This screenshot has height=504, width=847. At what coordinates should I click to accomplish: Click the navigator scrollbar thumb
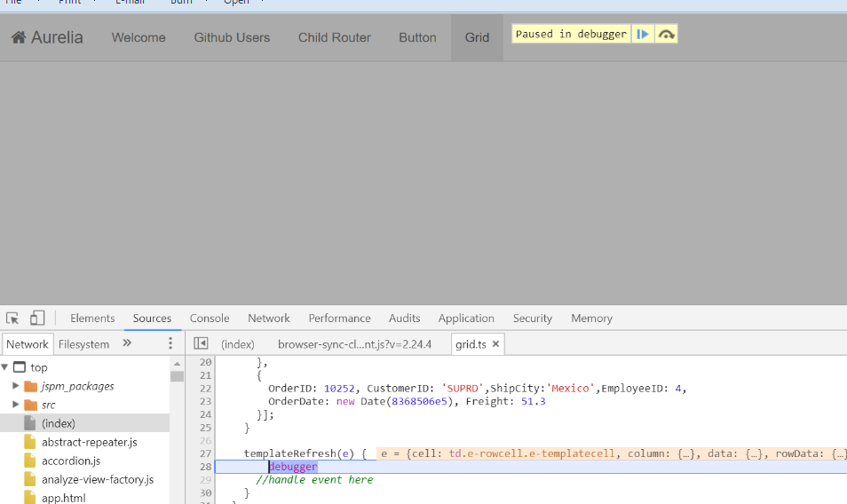point(178,376)
